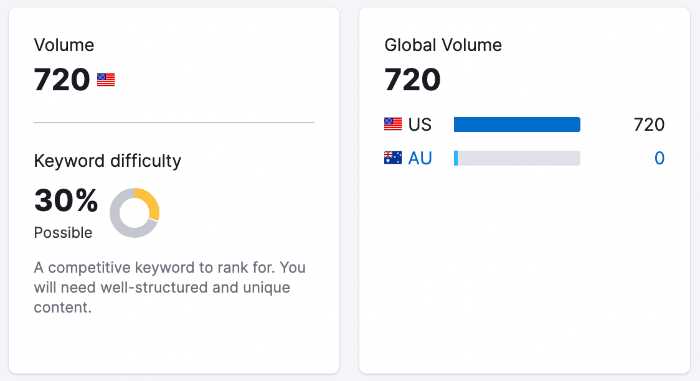Click the divider line under Volume
Image resolution: width=700 pixels, height=381 pixels.
point(174,122)
